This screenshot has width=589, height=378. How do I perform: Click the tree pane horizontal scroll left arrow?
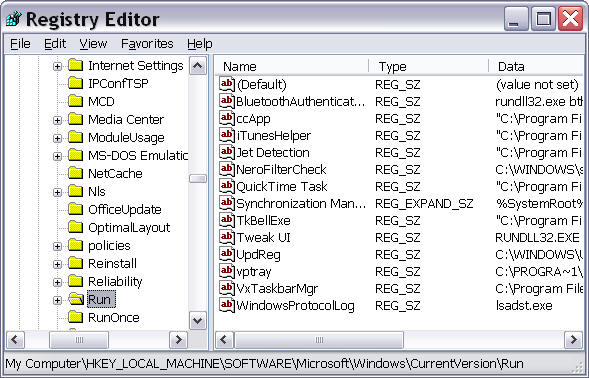tap(15, 340)
